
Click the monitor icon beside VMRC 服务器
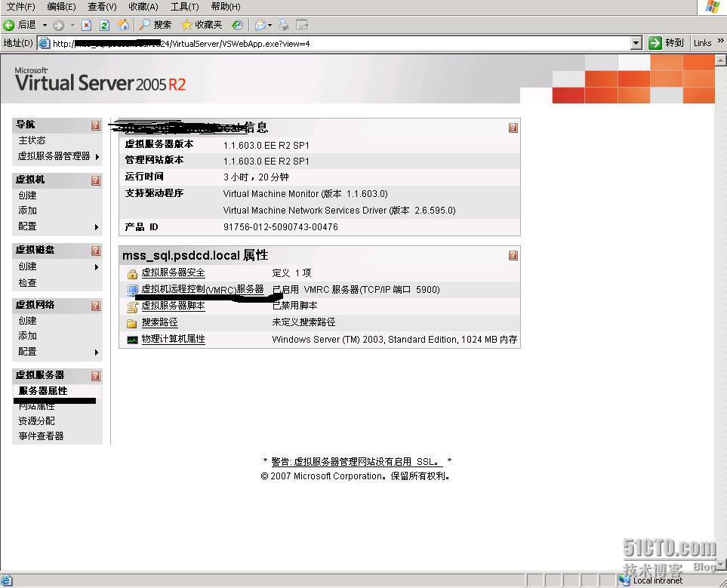point(132,290)
